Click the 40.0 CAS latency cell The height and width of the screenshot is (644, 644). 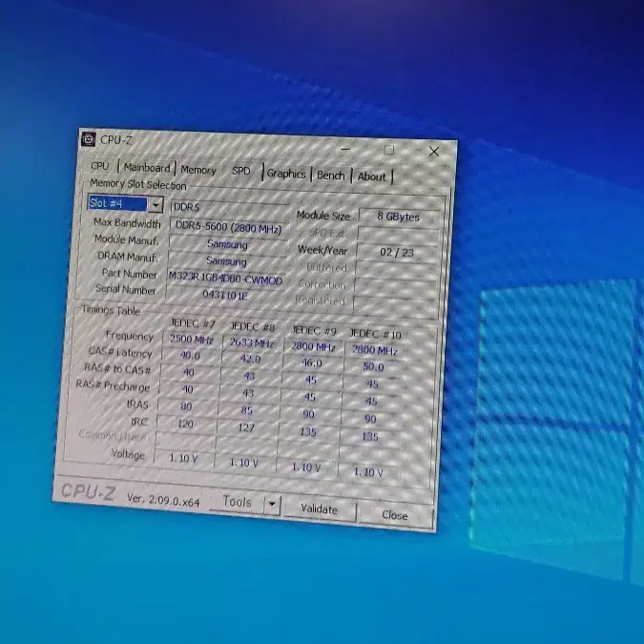coord(190,355)
